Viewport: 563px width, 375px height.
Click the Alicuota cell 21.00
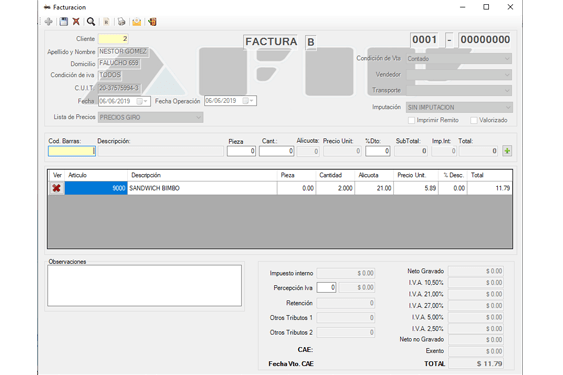point(374,188)
